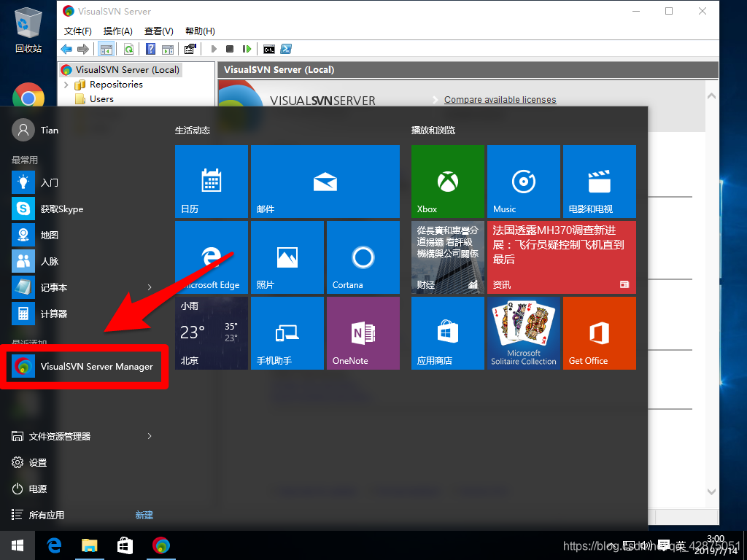This screenshot has height=560, width=747.
Task: Open Help via the question mark icon
Action: pyautogui.click(x=150, y=49)
